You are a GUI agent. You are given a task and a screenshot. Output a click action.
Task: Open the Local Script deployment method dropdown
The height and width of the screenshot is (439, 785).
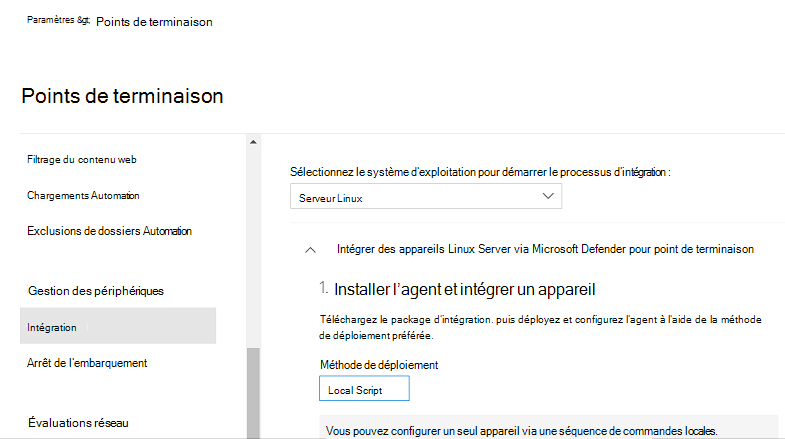(364, 388)
